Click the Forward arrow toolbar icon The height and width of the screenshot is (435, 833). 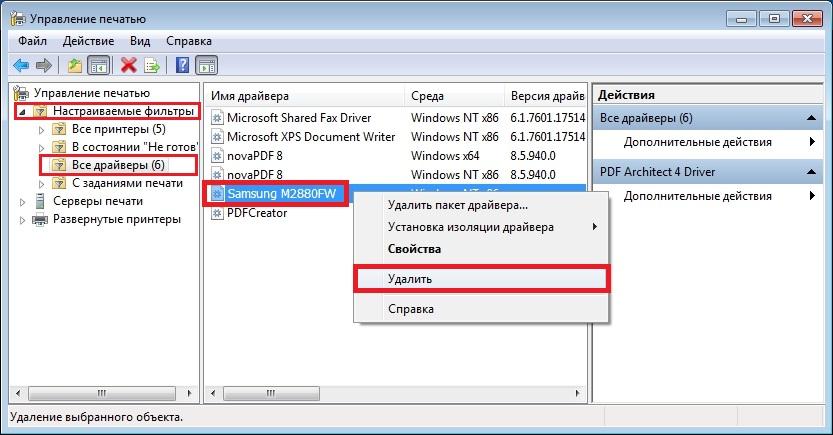point(43,66)
